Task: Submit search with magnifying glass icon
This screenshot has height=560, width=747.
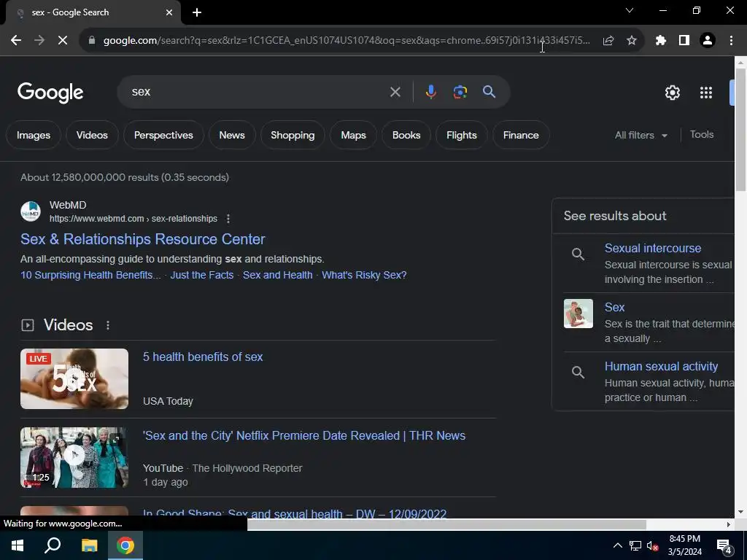Action: click(x=489, y=92)
